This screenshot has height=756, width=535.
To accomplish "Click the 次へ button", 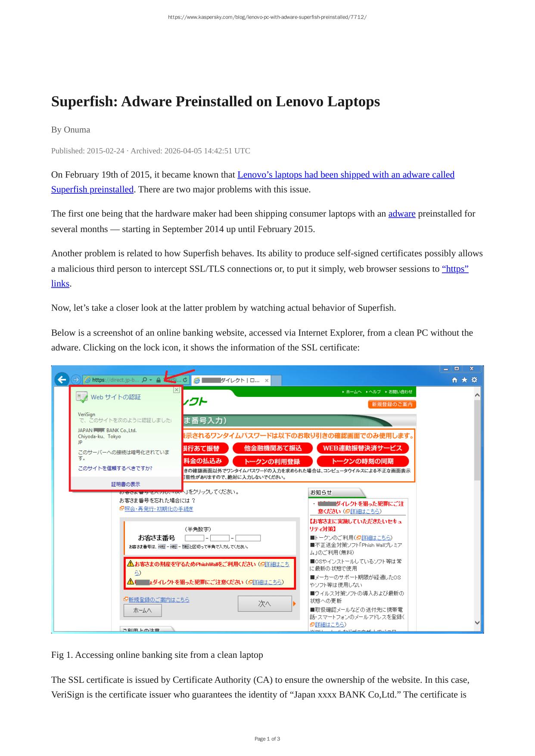I will (x=264, y=604).
